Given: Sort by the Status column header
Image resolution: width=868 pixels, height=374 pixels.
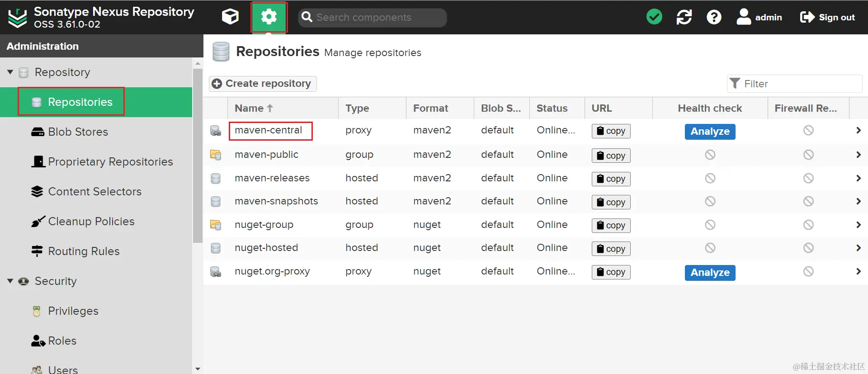Looking at the screenshot, I should 557,109.
